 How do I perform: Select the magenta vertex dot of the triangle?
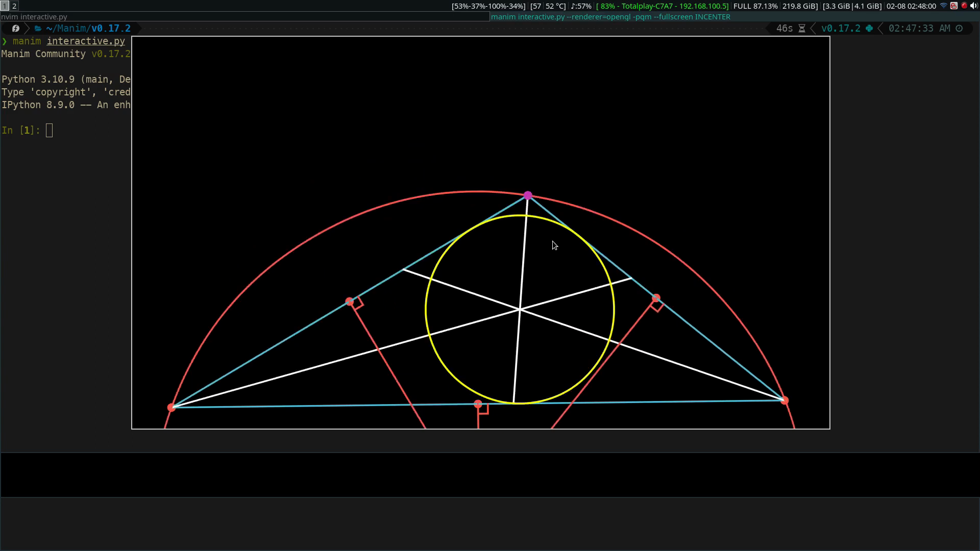pyautogui.click(x=528, y=195)
